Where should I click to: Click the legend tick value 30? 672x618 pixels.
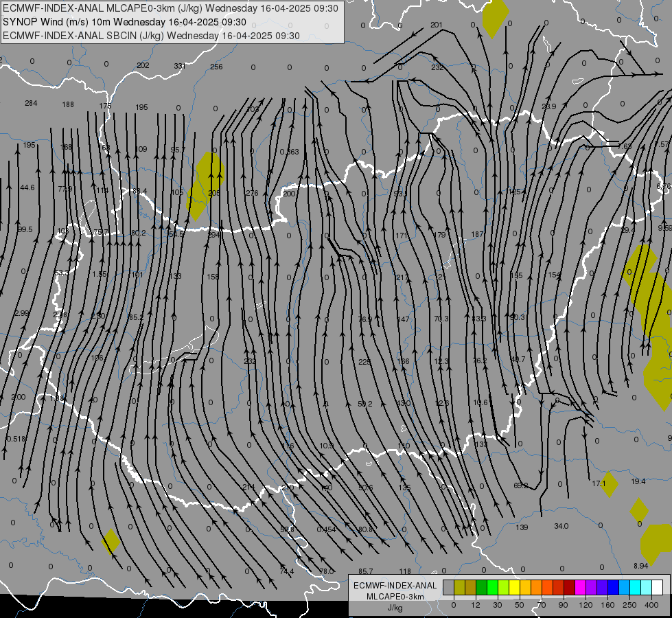497,605
